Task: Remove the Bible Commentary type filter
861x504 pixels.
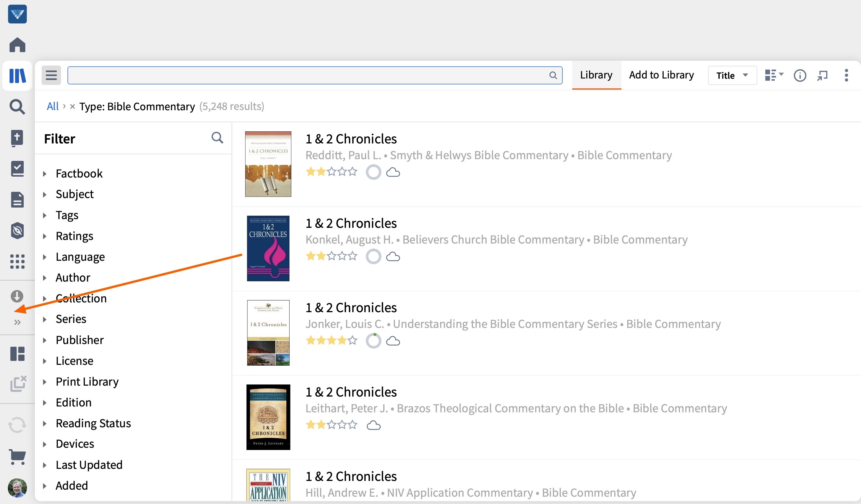Action: pyautogui.click(x=72, y=106)
